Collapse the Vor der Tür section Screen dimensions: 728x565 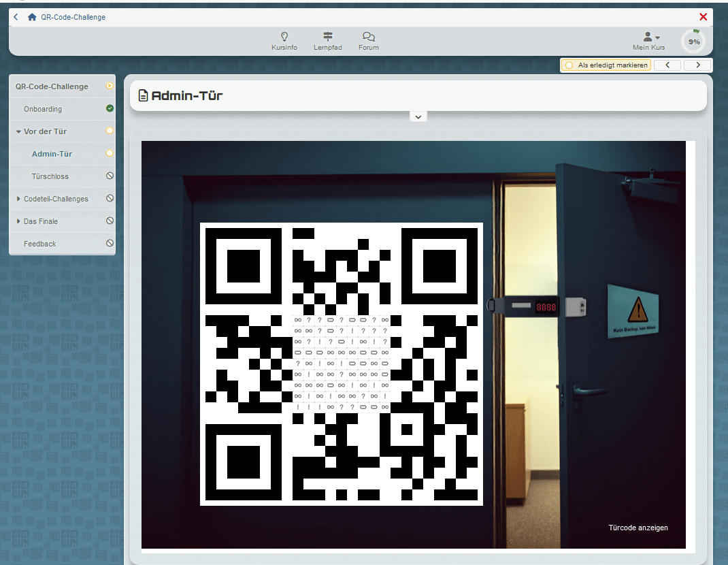click(x=18, y=131)
